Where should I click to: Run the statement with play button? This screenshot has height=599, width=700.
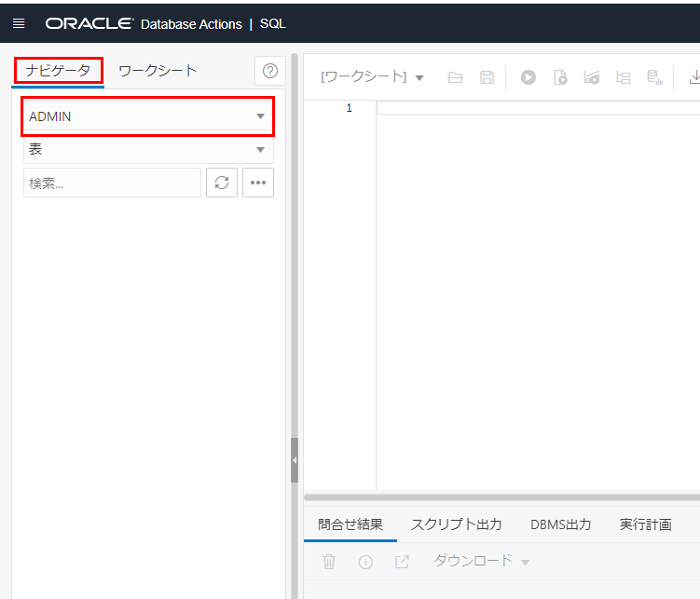(528, 77)
